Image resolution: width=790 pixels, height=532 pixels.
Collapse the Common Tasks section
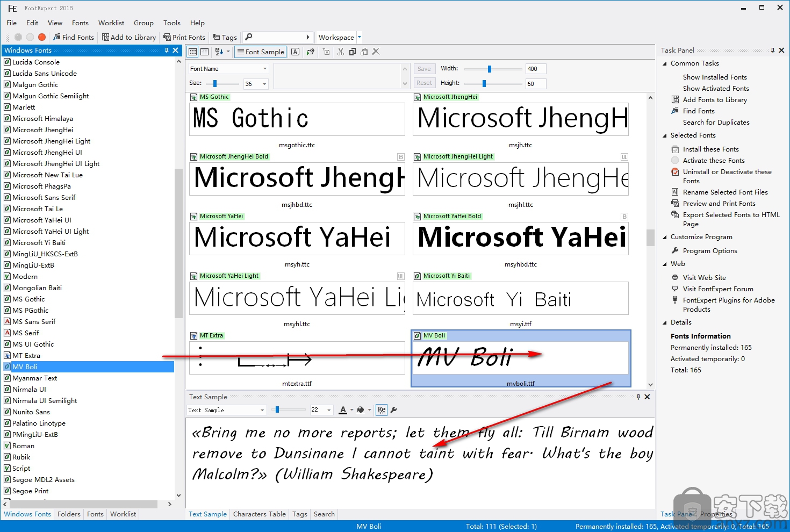coord(665,63)
